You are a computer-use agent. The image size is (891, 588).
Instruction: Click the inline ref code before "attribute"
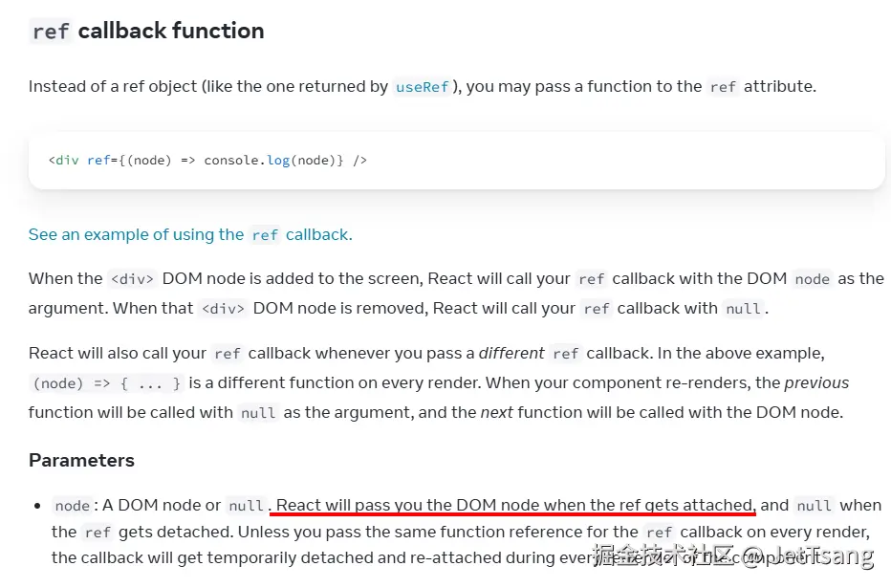click(723, 87)
